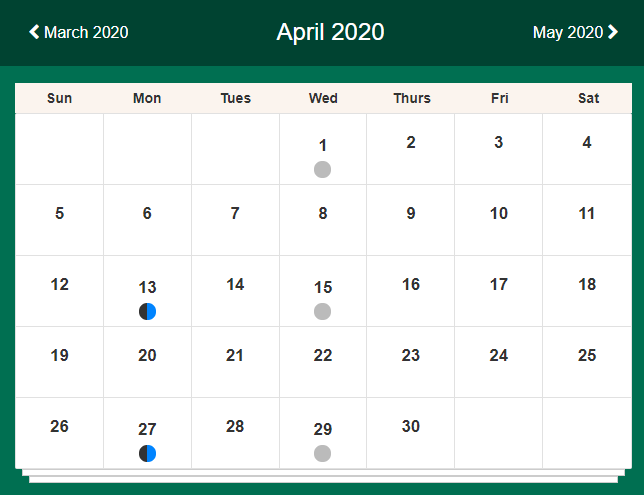Pick Thursday April 16
This screenshot has width=644, height=495.
(411, 284)
